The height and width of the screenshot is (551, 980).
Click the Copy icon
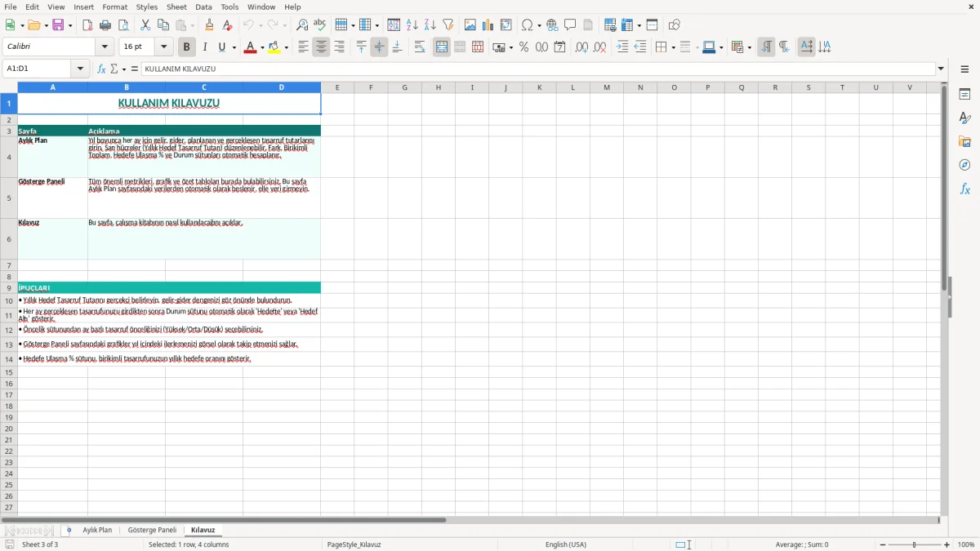(163, 25)
